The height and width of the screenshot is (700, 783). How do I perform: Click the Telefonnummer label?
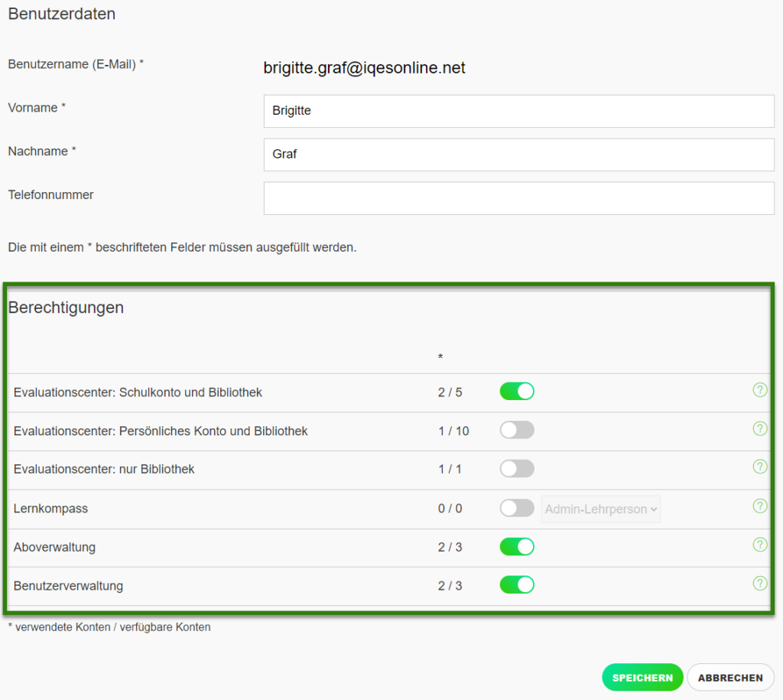pyautogui.click(x=50, y=195)
